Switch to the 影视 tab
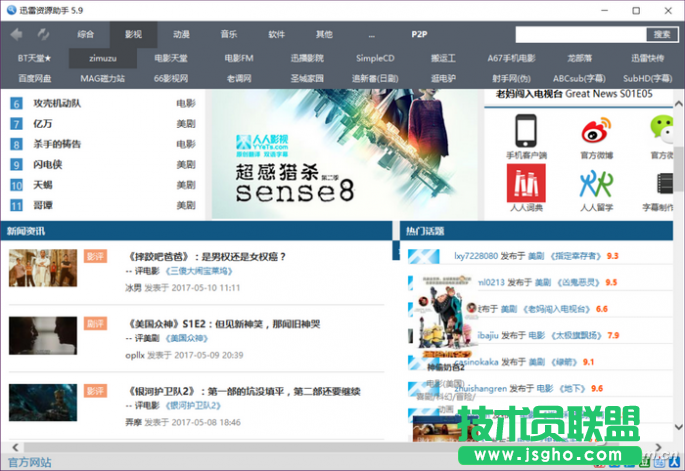The image size is (685, 471). click(x=133, y=34)
